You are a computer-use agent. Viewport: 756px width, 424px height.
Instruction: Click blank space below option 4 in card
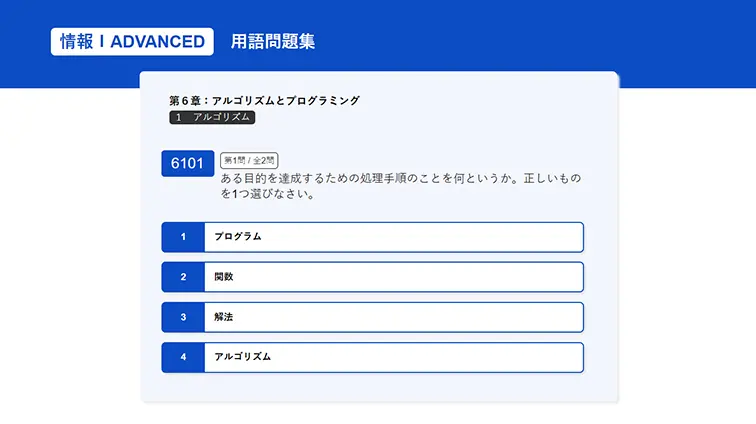click(380, 388)
